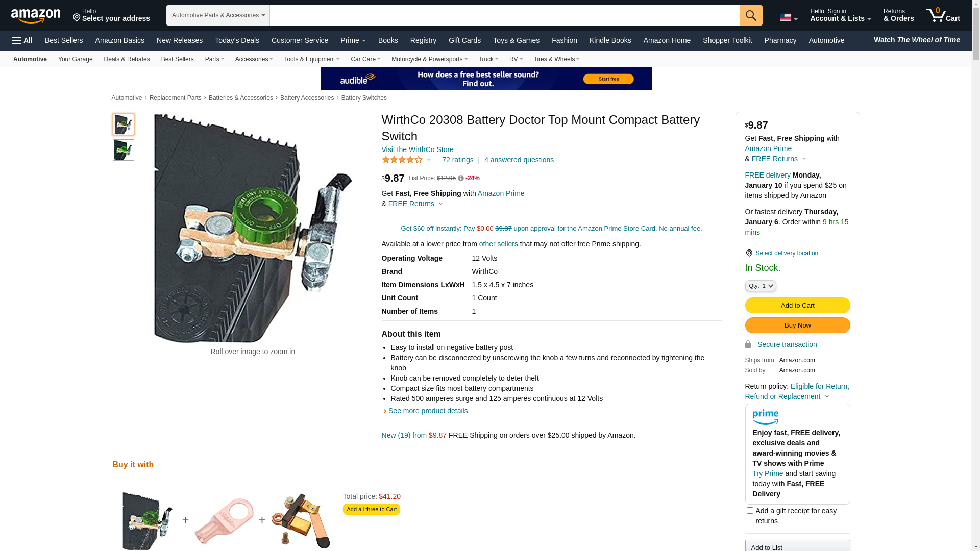Click the Buy Now button
The image size is (980, 551).
click(797, 325)
